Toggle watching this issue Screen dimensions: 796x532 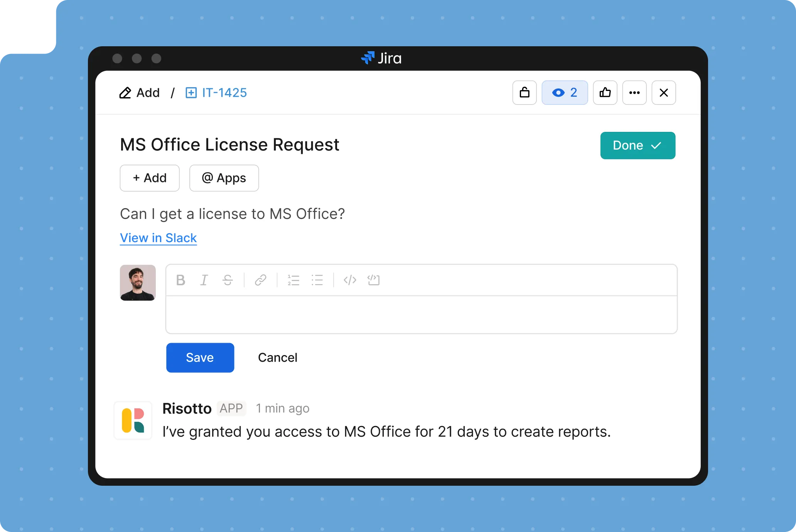pyautogui.click(x=565, y=93)
